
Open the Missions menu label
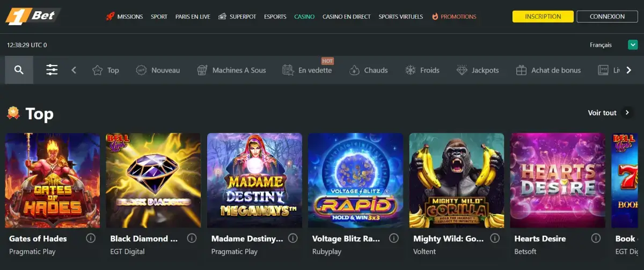click(x=130, y=17)
